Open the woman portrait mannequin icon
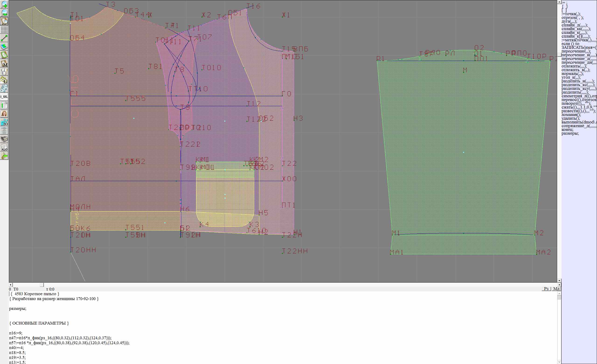 pyautogui.click(x=4, y=114)
